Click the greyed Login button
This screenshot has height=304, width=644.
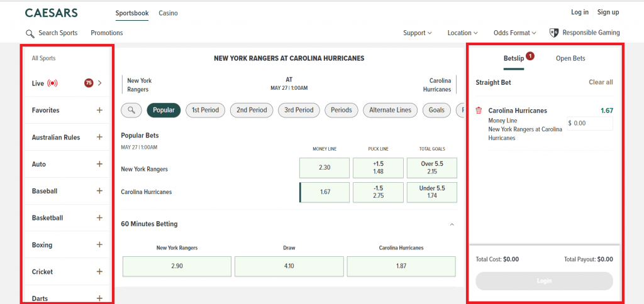[544, 281]
